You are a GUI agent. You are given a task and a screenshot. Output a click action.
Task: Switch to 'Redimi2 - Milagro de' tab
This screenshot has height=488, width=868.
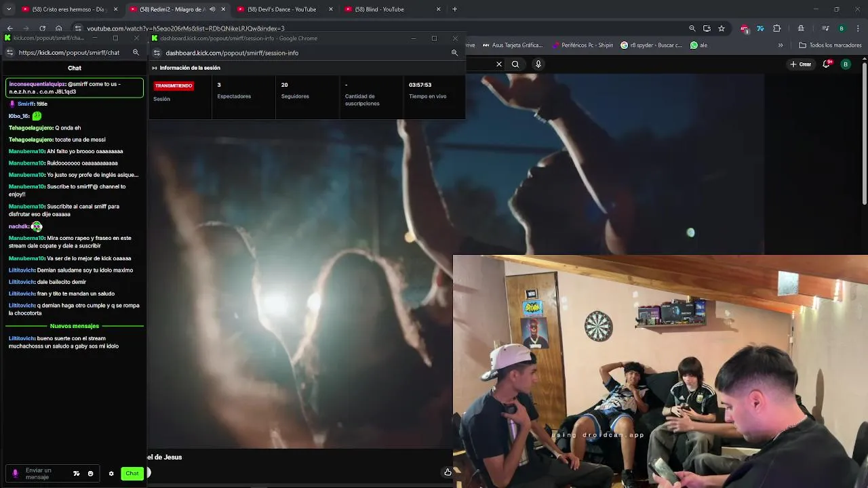click(x=178, y=9)
